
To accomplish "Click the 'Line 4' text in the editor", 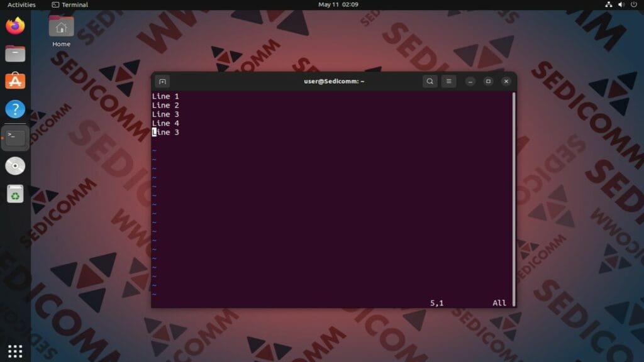I will click(x=165, y=123).
